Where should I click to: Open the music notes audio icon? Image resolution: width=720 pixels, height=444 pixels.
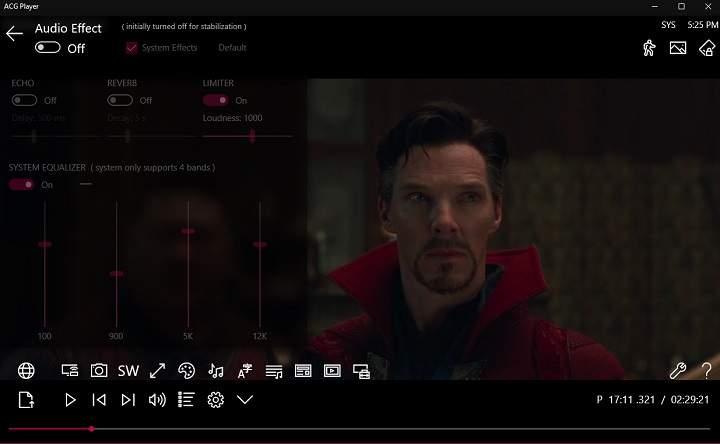click(216, 371)
